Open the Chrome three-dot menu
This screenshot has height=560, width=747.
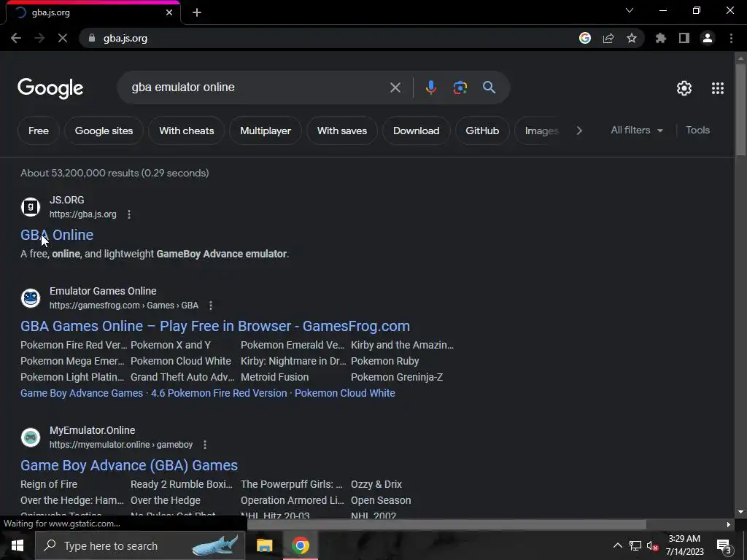click(x=731, y=38)
